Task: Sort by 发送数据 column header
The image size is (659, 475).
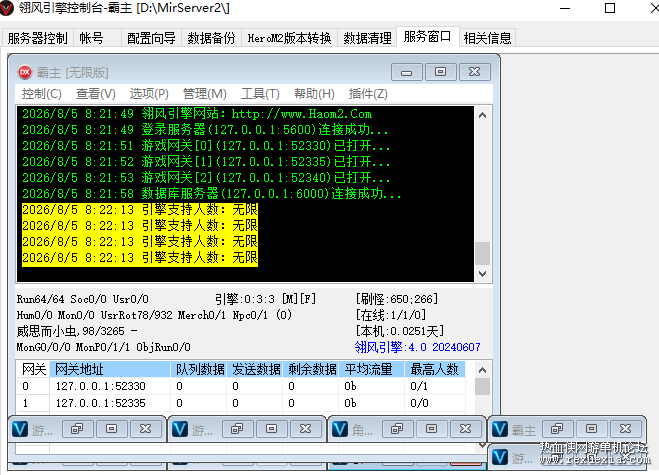Action: pyautogui.click(x=255, y=369)
